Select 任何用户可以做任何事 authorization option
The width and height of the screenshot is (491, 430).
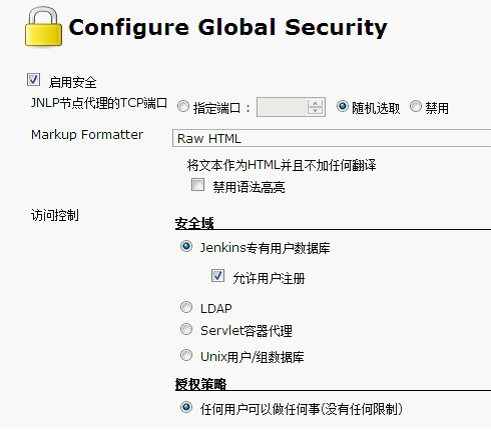[186, 407]
